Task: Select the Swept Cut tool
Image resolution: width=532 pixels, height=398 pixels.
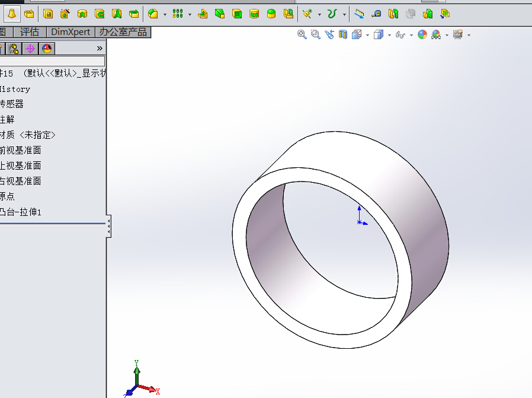Action: click(100, 14)
